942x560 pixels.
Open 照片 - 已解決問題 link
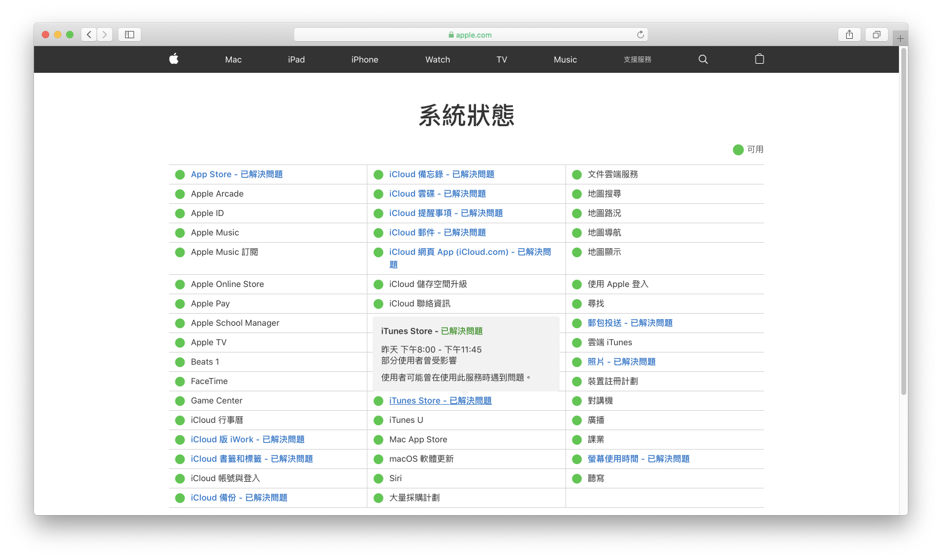[622, 362]
